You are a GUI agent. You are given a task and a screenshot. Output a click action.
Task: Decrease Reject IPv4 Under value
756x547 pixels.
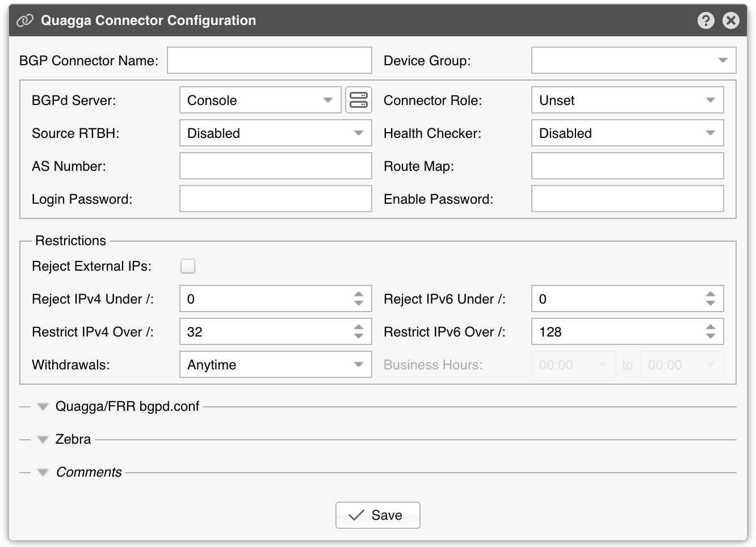tap(359, 304)
